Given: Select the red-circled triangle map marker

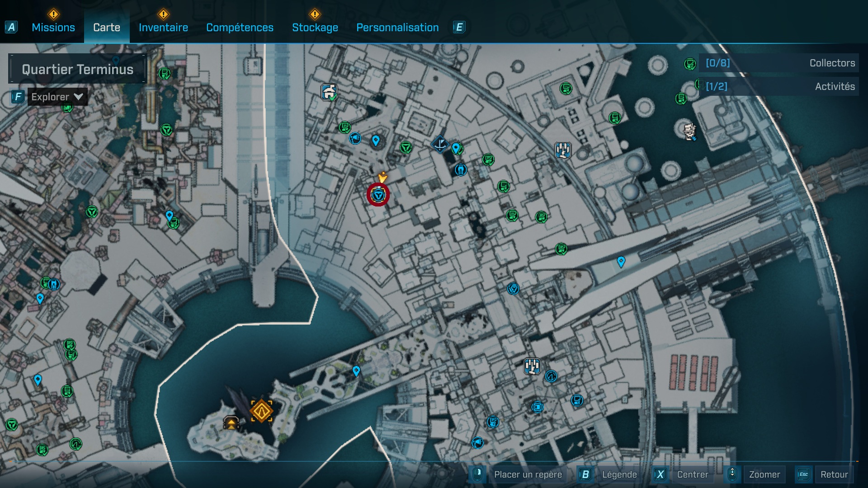Looking at the screenshot, I should coord(378,195).
